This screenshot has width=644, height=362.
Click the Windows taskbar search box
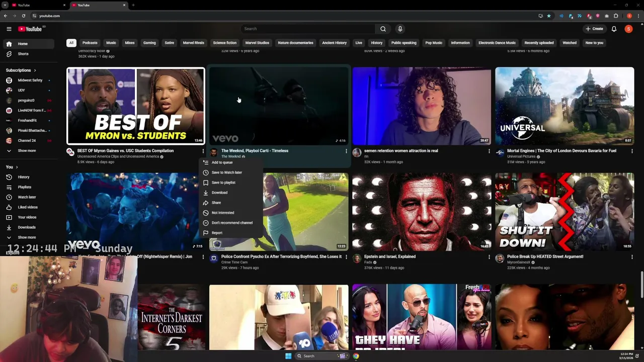322,356
